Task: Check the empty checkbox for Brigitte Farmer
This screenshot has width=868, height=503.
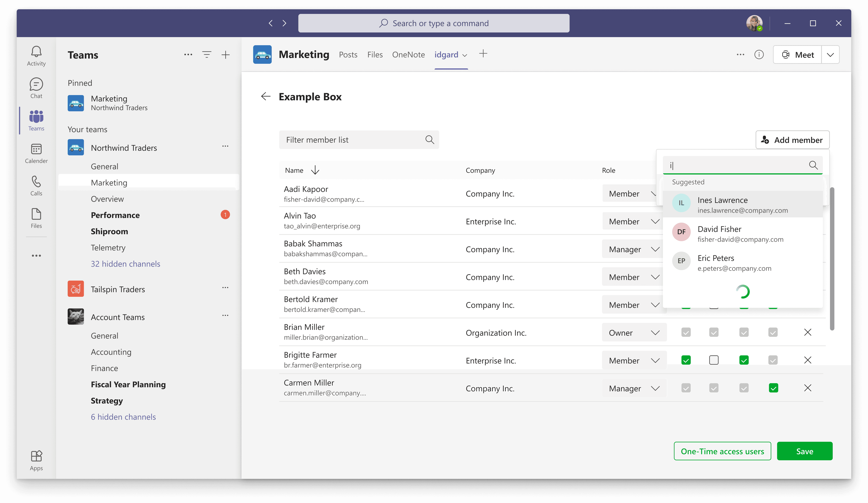Action: pos(714,360)
